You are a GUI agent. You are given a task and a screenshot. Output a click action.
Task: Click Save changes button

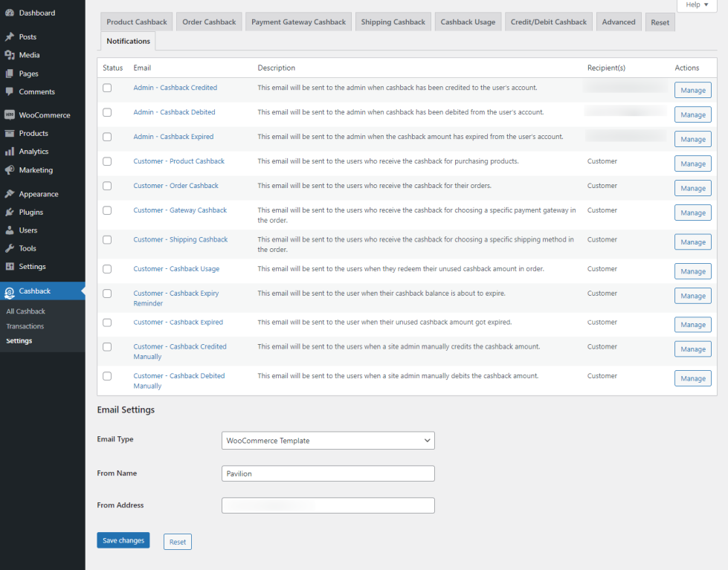point(123,540)
